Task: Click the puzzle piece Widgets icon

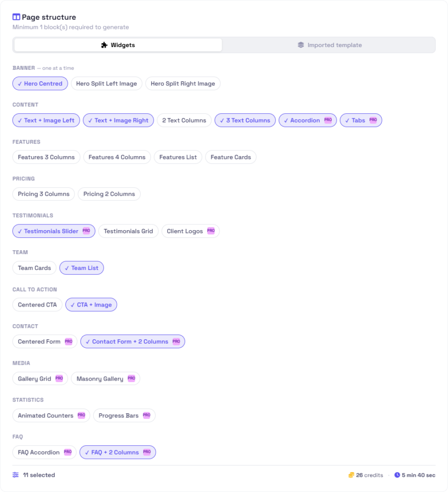Action: point(104,45)
